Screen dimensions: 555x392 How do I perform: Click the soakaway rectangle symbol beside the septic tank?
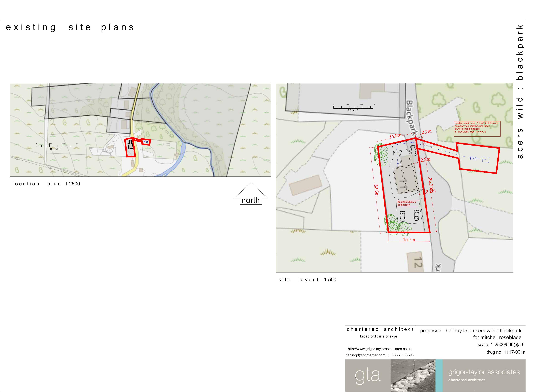486,160
